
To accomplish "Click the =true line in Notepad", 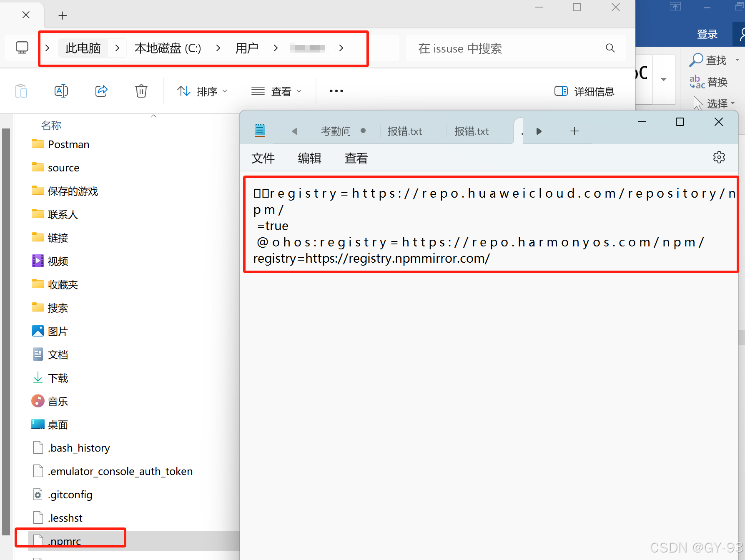I will (273, 226).
